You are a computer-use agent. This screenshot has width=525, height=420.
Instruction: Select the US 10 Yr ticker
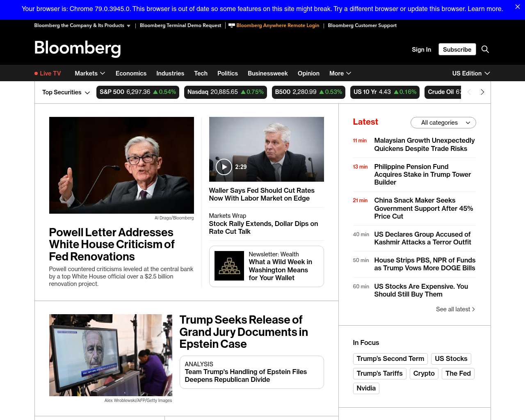(x=385, y=92)
